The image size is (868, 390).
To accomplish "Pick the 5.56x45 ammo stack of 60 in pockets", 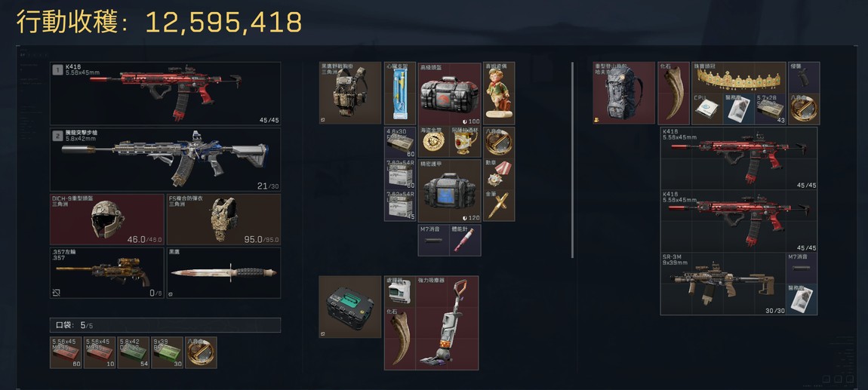I will [x=66, y=353].
